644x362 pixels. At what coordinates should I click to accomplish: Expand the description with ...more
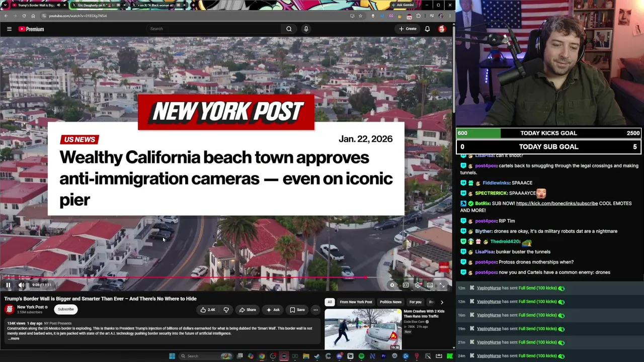14,338
